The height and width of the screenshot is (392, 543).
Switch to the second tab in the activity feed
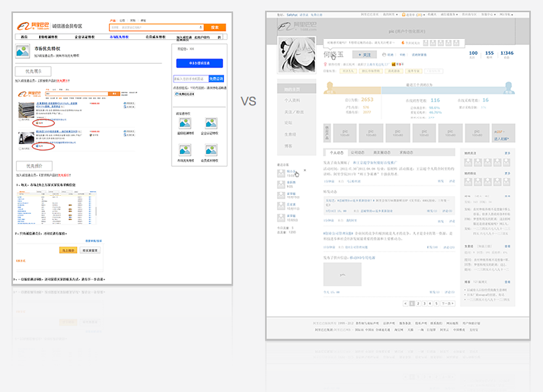pyautogui.click(x=357, y=152)
